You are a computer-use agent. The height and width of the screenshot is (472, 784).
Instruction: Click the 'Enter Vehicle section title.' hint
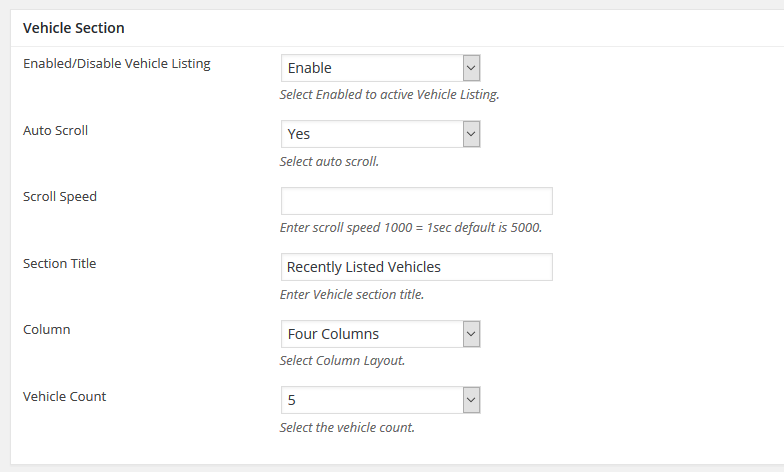click(x=352, y=294)
